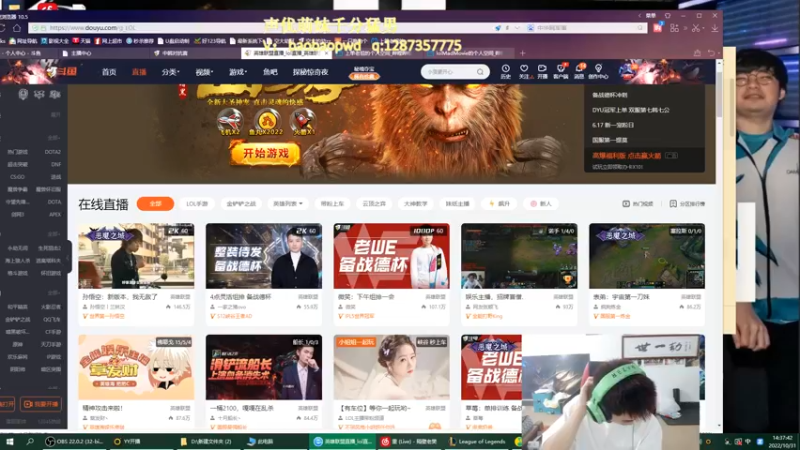Select the 全部 filter pill
This screenshot has height=450, width=800.
pyautogui.click(x=155, y=204)
